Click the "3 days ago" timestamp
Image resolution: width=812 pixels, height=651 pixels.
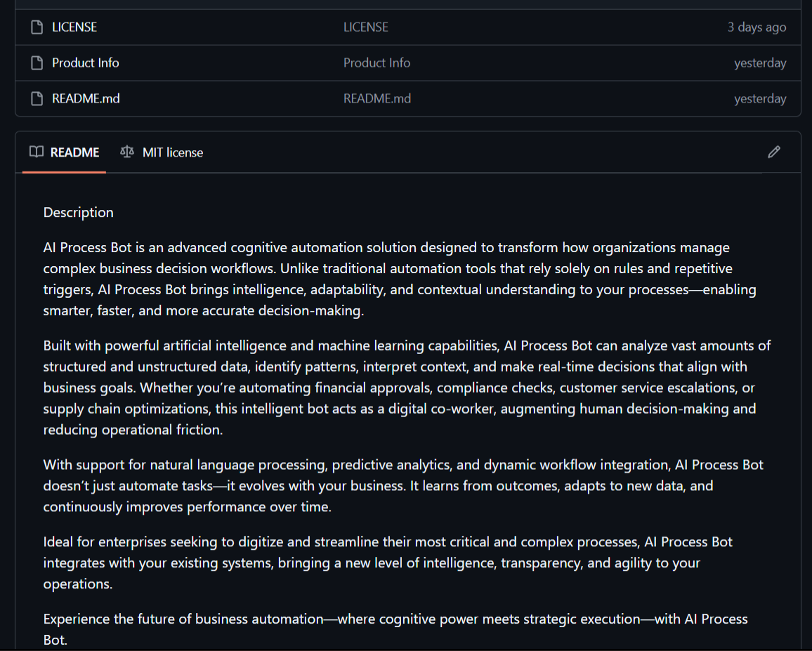click(757, 27)
